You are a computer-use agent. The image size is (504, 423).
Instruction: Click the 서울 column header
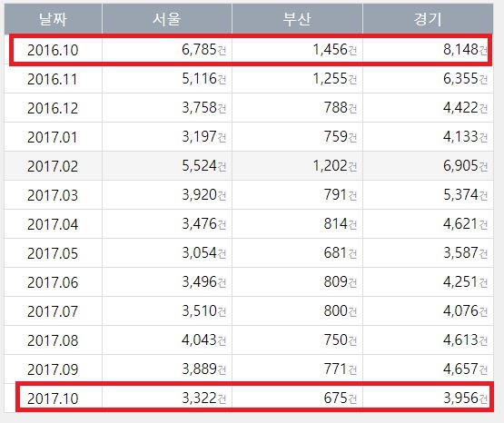coord(167,19)
